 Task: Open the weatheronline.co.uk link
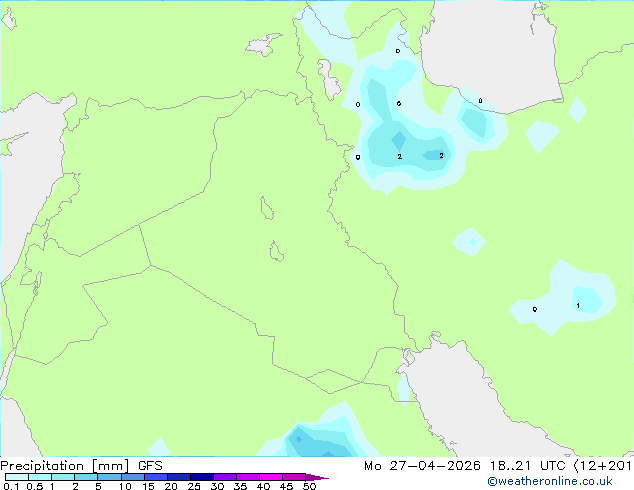coord(550,481)
